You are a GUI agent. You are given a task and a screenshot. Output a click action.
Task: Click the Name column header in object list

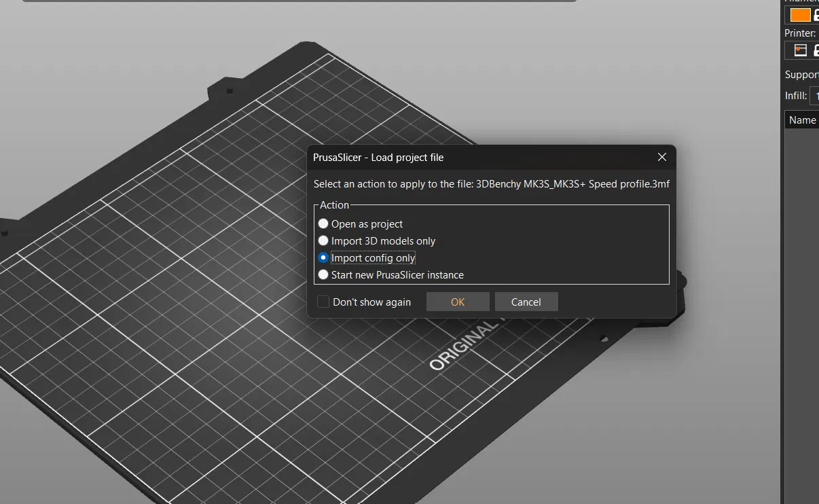802,120
